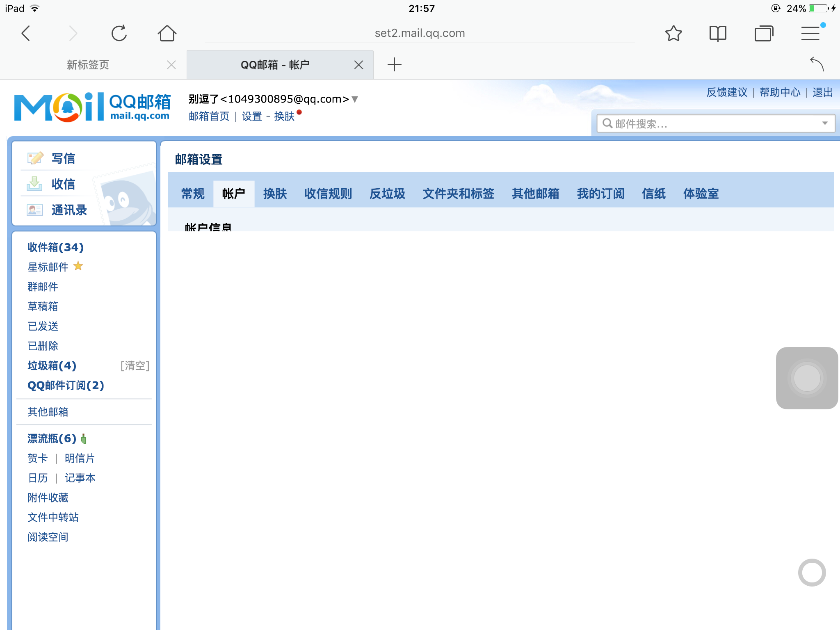Image resolution: width=840 pixels, height=630 pixels.
Task: Open the 收信规则 settings tab
Action: pos(328,194)
